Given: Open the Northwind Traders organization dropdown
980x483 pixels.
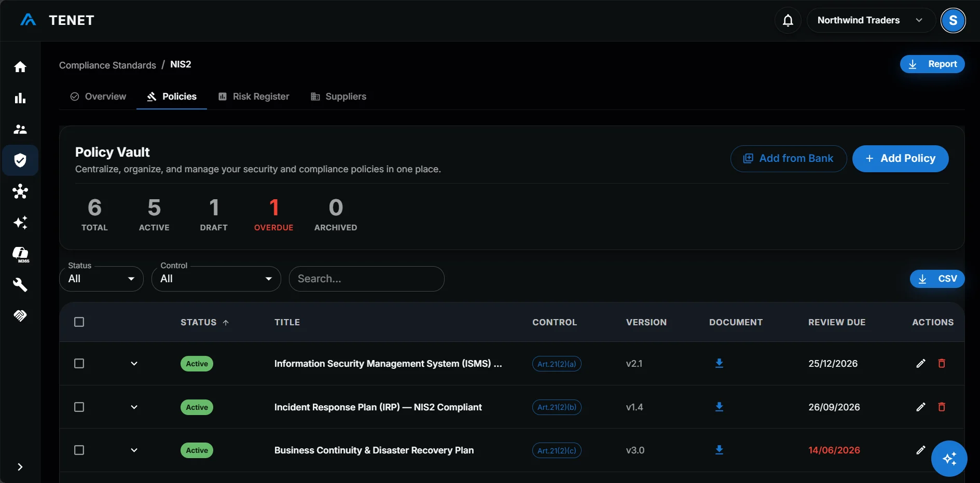Looking at the screenshot, I should [x=871, y=20].
